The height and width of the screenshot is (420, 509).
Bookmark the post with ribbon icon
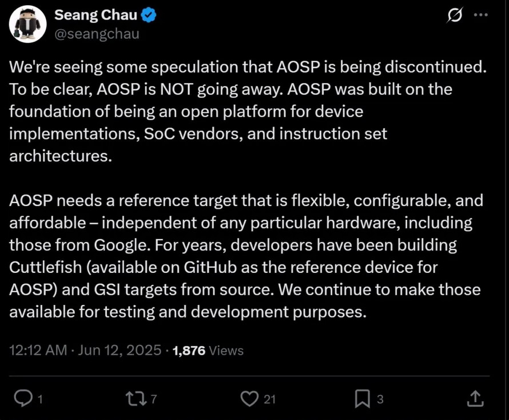pyautogui.click(x=362, y=399)
